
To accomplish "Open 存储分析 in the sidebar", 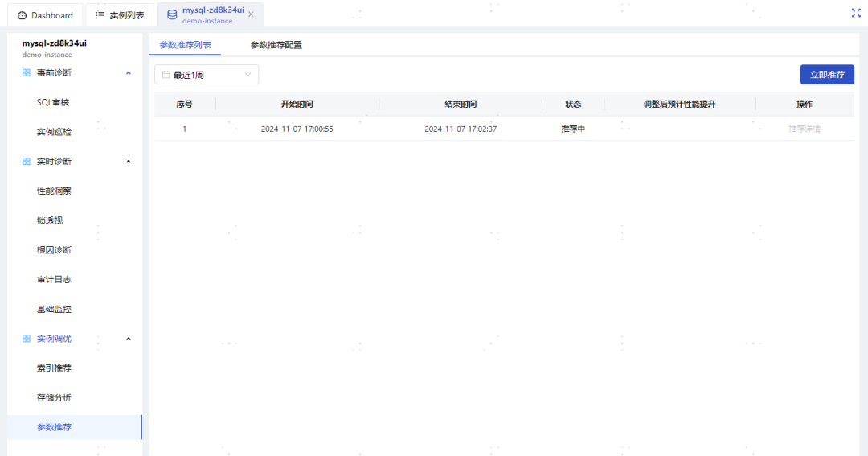I will tap(55, 398).
